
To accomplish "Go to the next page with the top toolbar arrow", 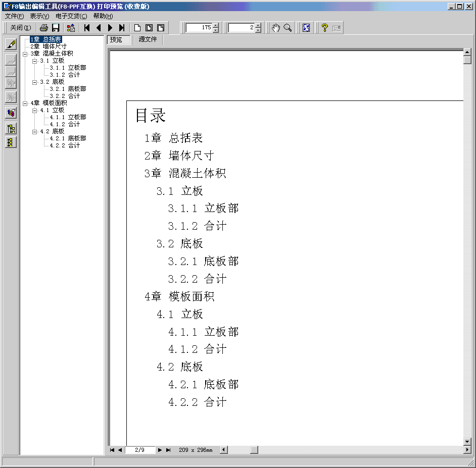I will point(110,28).
